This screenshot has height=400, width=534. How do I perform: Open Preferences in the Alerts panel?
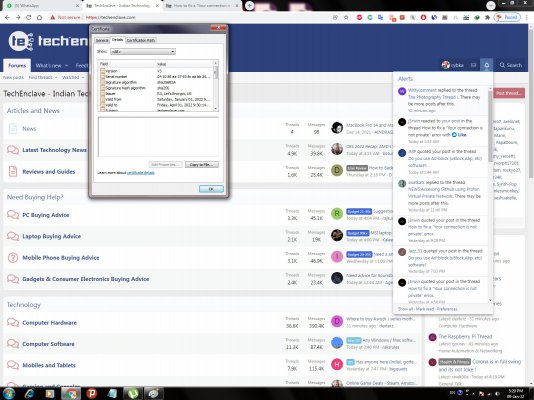447,309
